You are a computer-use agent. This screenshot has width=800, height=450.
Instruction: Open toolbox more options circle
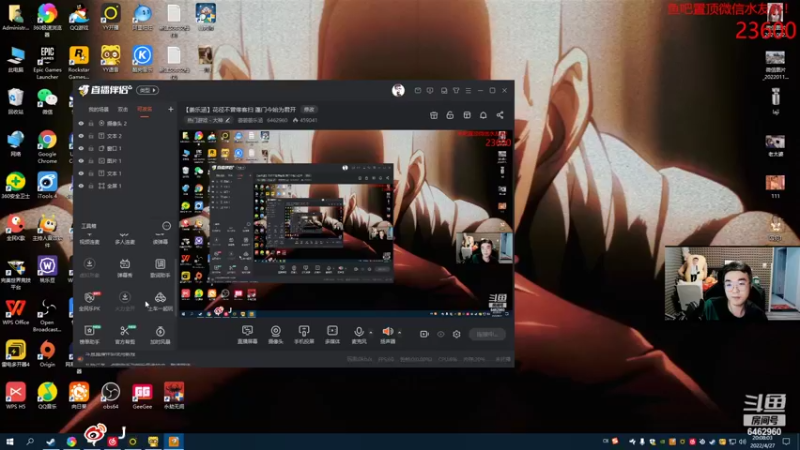(x=166, y=226)
